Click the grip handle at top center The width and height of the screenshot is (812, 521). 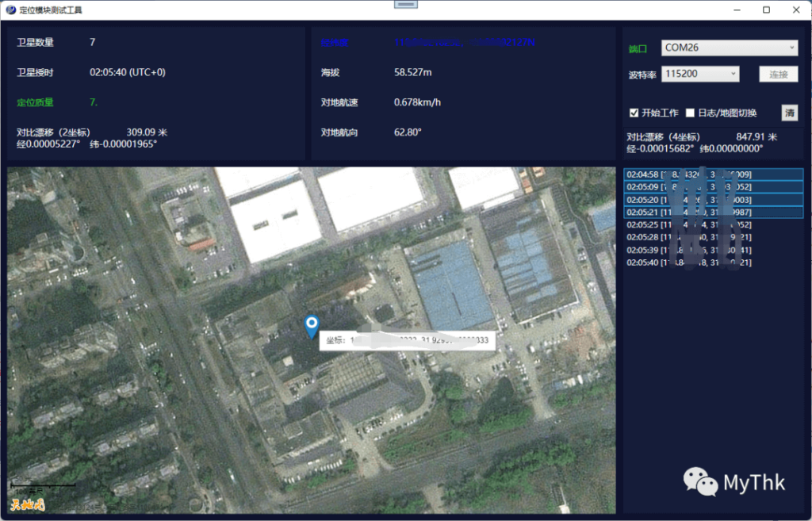tap(406, 5)
